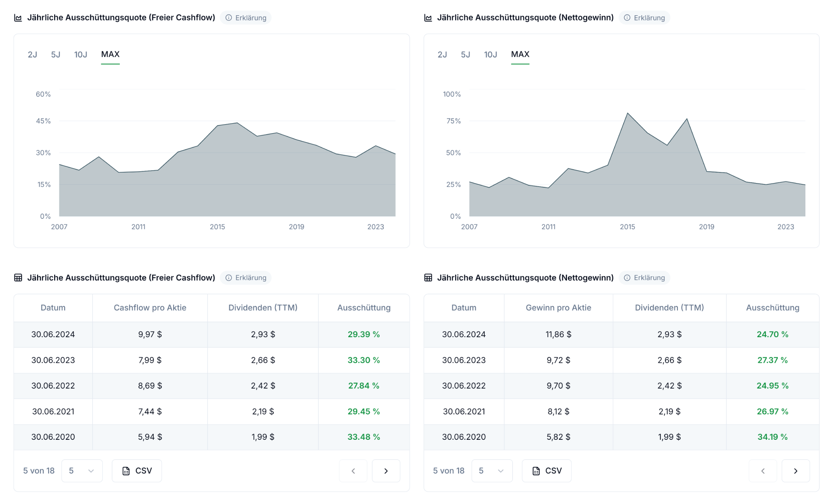Click table icon beside Nettogewinn table heading
The image size is (833, 504).
coord(428,278)
